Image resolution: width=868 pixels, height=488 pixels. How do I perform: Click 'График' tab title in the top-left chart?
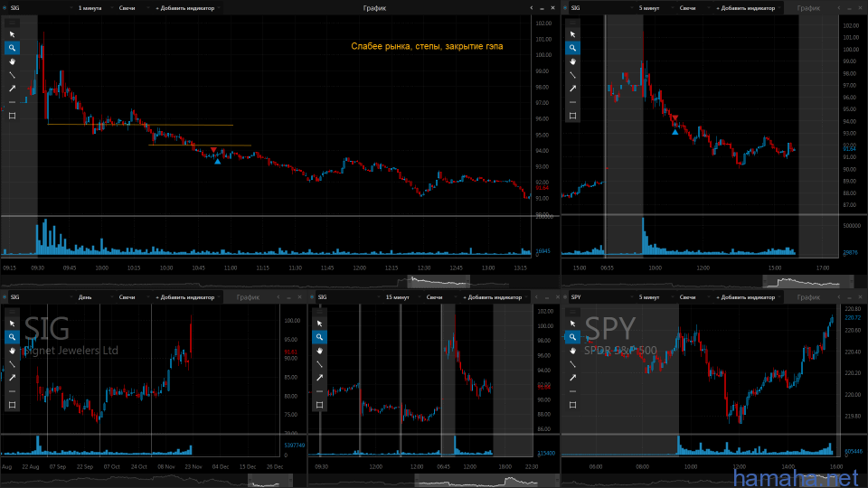(374, 7)
